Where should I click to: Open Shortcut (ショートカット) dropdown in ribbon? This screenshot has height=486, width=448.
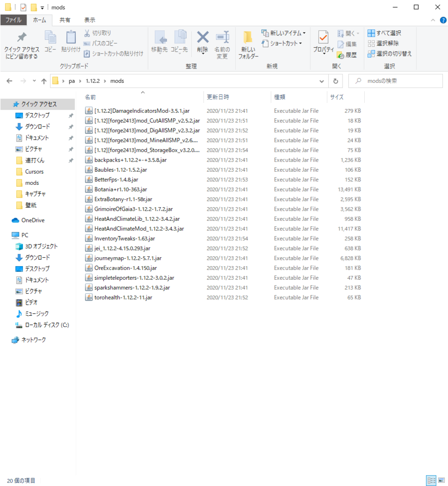(282, 43)
